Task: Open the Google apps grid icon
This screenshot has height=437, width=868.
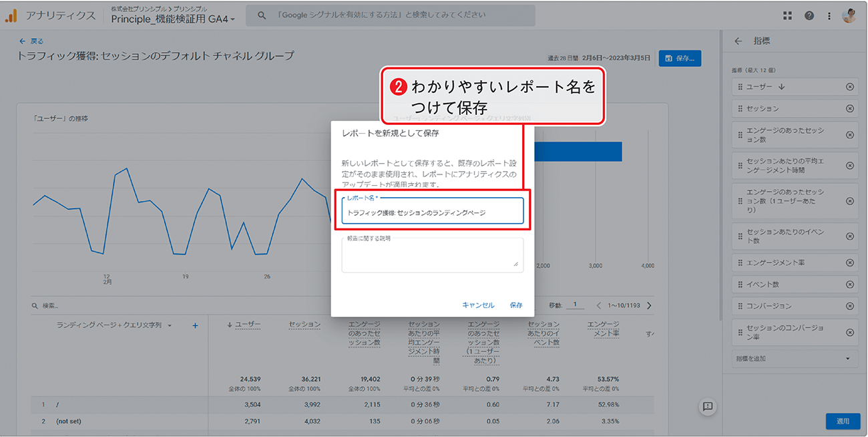Action: [x=787, y=15]
